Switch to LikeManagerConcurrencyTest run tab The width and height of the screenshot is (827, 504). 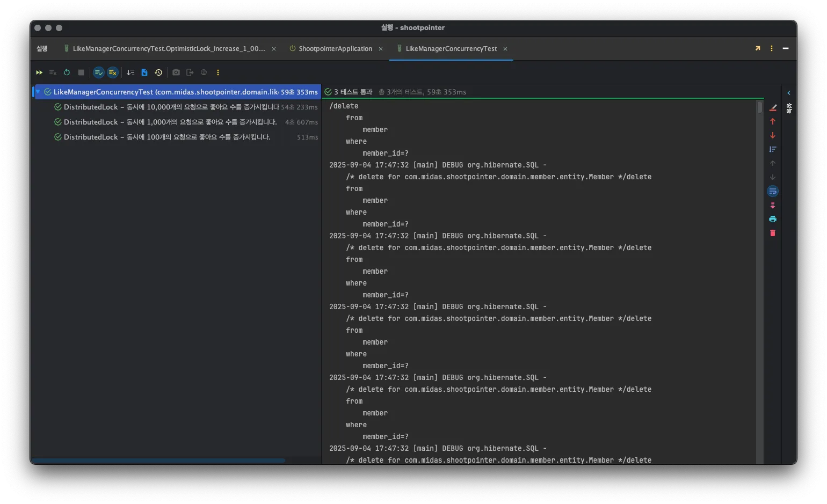[x=451, y=49]
